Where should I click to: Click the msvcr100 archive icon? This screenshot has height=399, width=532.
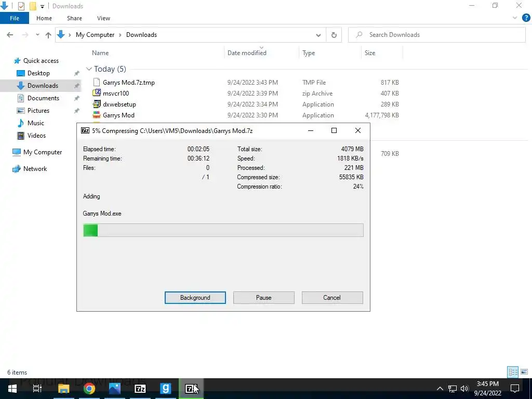[x=97, y=92]
